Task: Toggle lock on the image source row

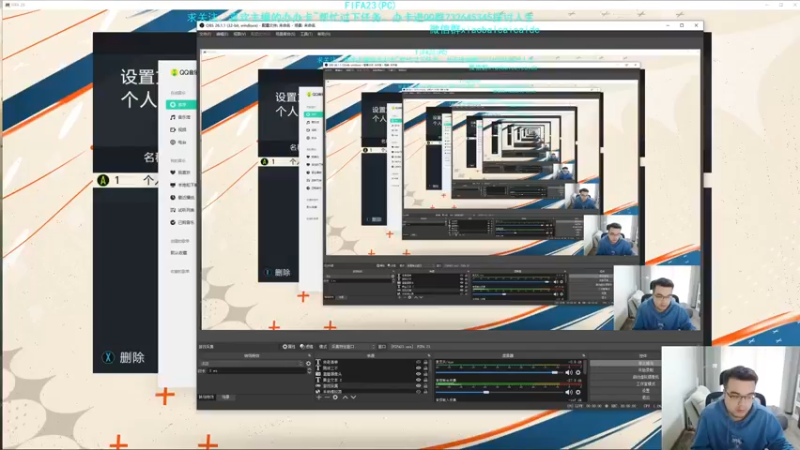Action: point(426,374)
